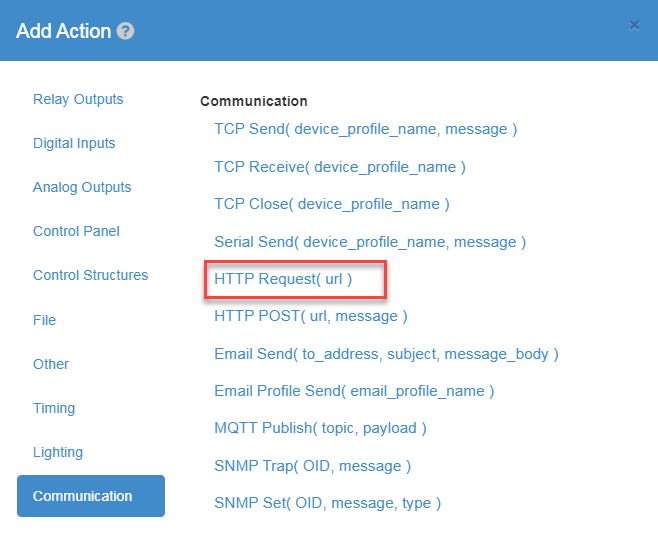
Task: Select the Analog Outputs category
Action: click(82, 187)
